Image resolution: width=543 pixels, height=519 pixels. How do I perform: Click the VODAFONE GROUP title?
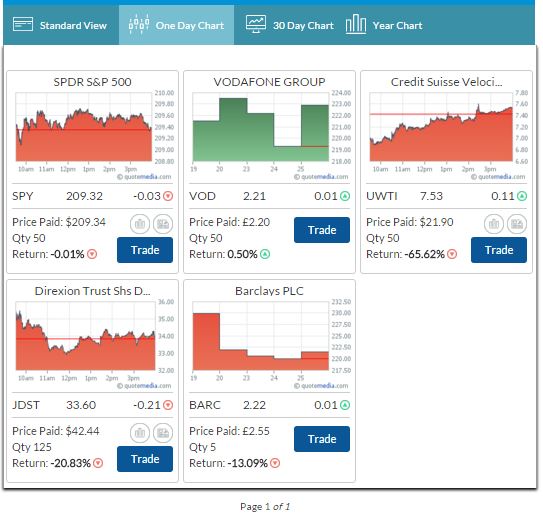[269, 82]
